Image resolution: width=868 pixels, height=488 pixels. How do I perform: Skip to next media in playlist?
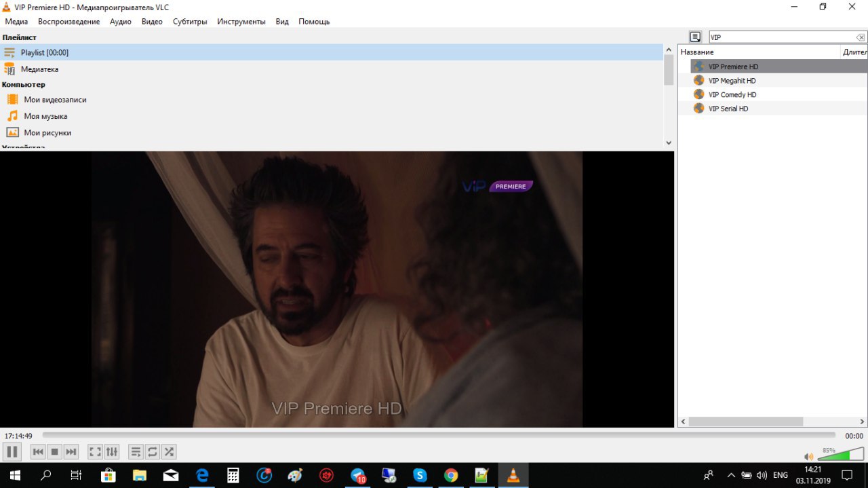click(71, 451)
